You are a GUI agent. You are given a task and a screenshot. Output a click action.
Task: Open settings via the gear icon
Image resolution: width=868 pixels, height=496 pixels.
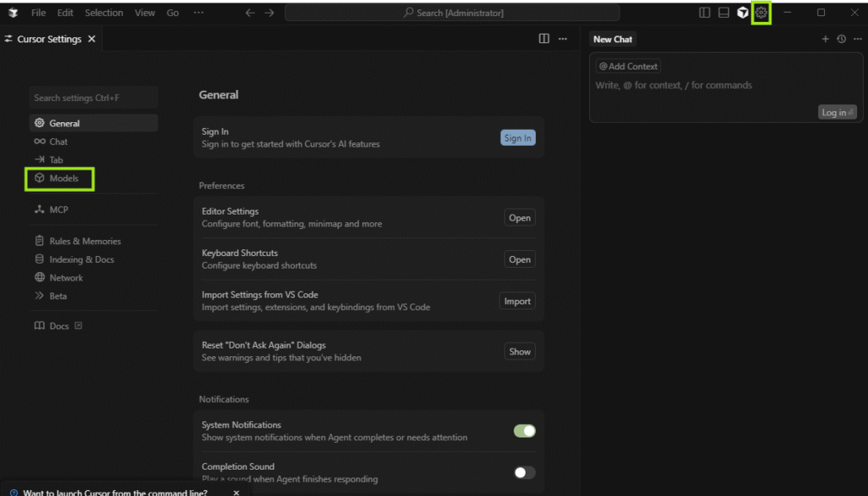pyautogui.click(x=761, y=13)
